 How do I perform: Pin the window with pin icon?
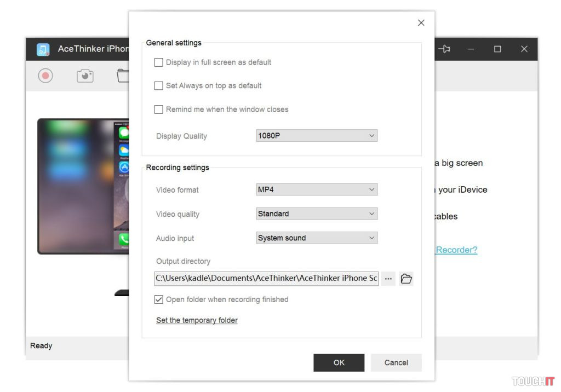(x=444, y=49)
